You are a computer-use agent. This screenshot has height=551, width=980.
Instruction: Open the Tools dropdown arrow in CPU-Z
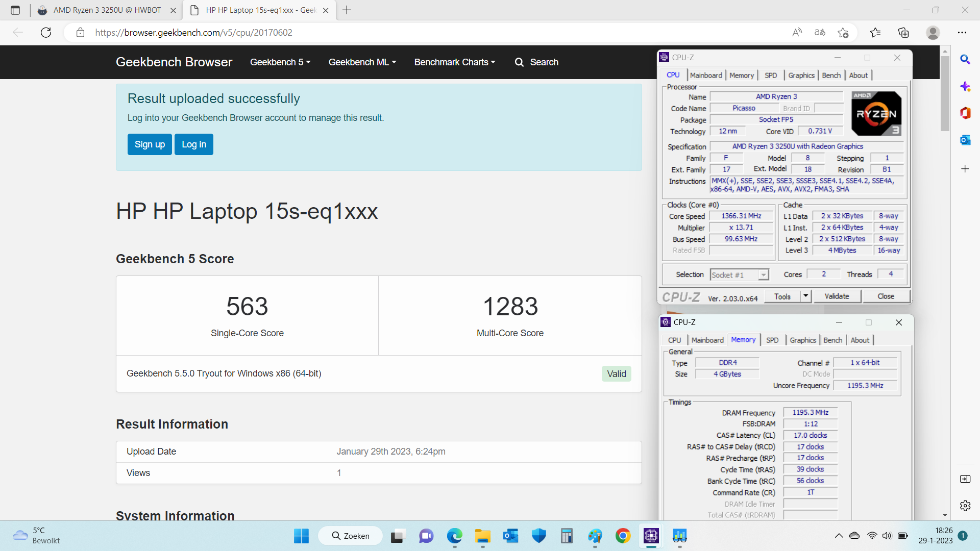(x=805, y=296)
